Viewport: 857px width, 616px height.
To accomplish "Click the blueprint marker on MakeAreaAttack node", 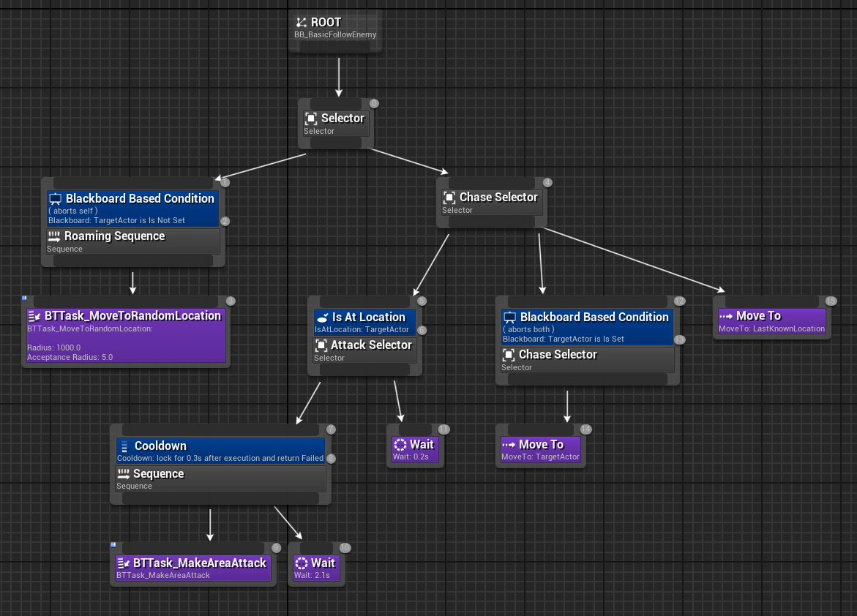I will 113,545.
